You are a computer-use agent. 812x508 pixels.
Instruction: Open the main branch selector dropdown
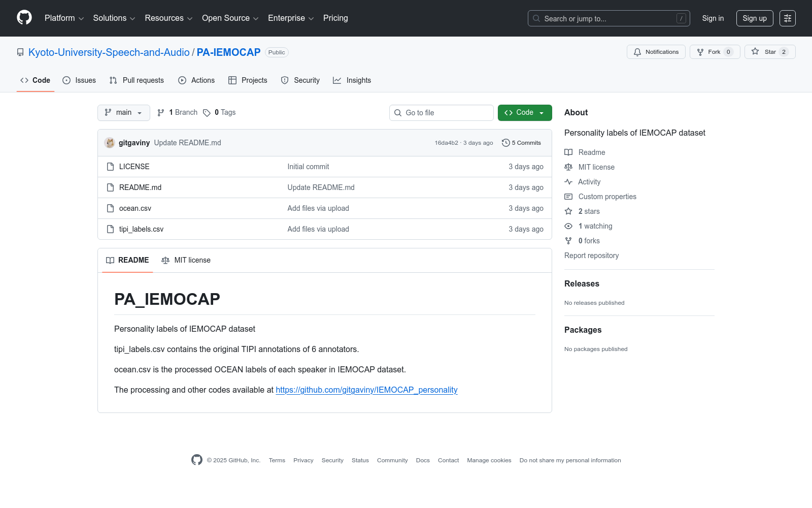124,113
